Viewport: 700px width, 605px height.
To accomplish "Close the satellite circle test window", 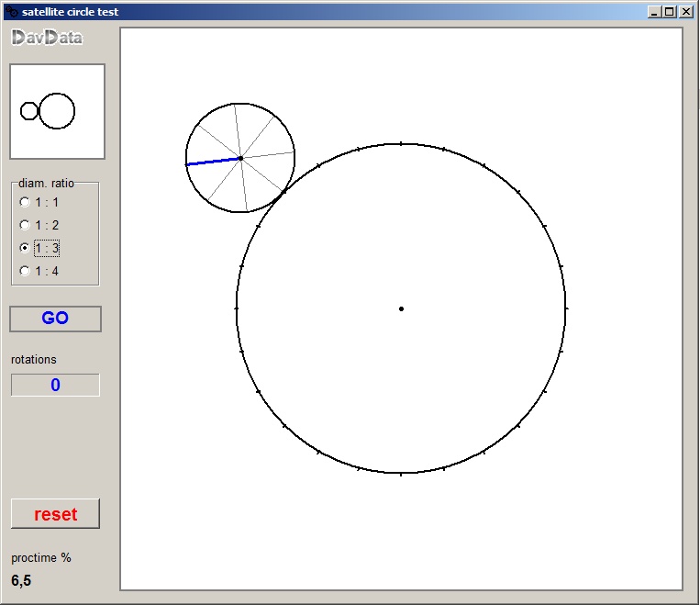I will pyautogui.click(x=685, y=12).
